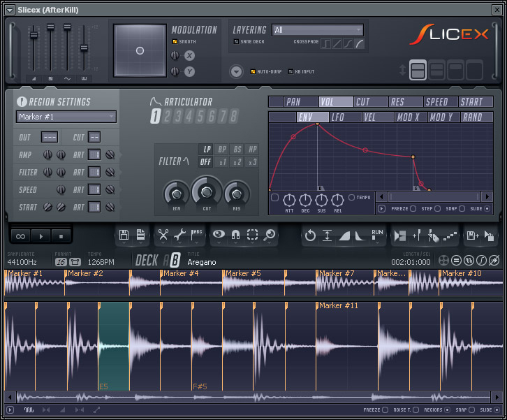Click the ABC region flag icon
Screen dimensions: 507x420
point(196,235)
